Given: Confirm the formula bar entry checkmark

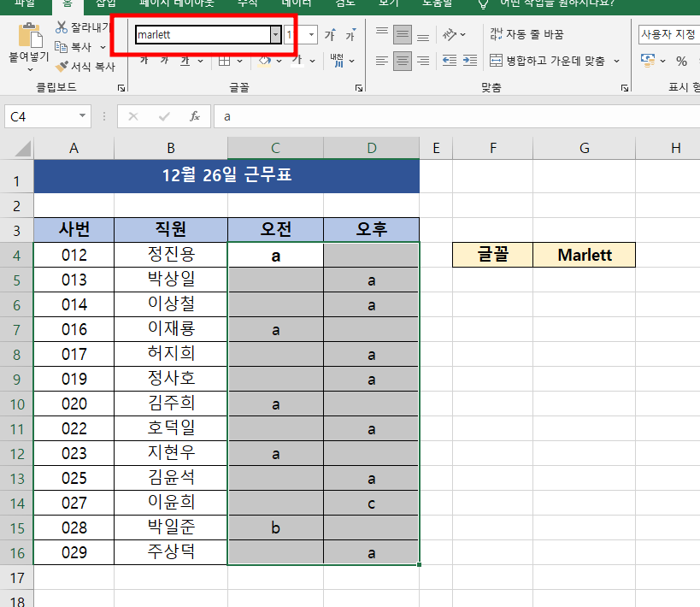Looking at the screenshot, I should [x=164, y=116].
